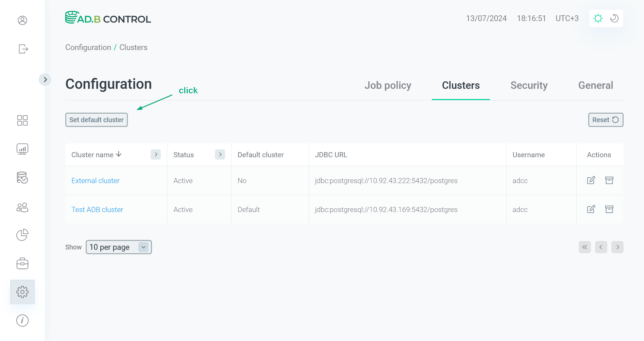Select the dashboard grid icon
The height and width of the screenshot is (341, 644).
tap(22, 120)
